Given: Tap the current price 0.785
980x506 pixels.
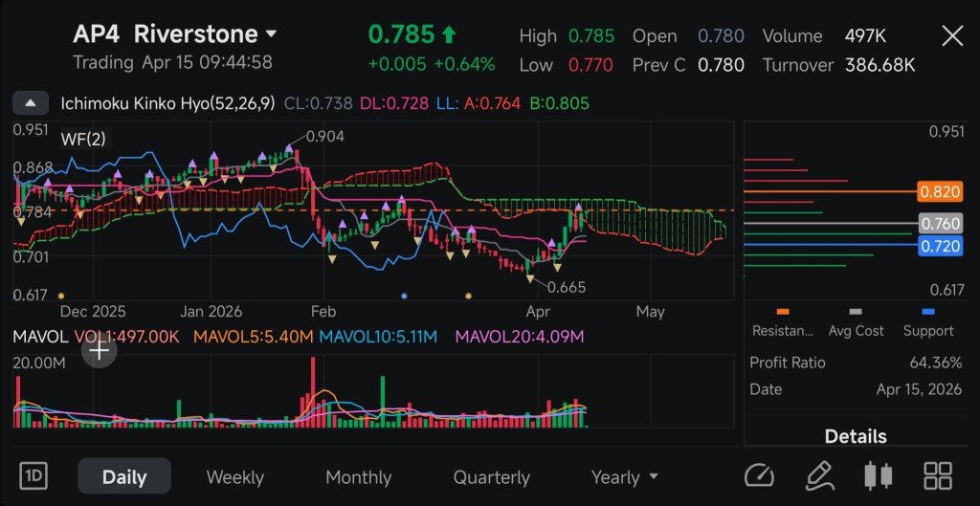Looking at the screenshot, I should [x=401, y=34].
